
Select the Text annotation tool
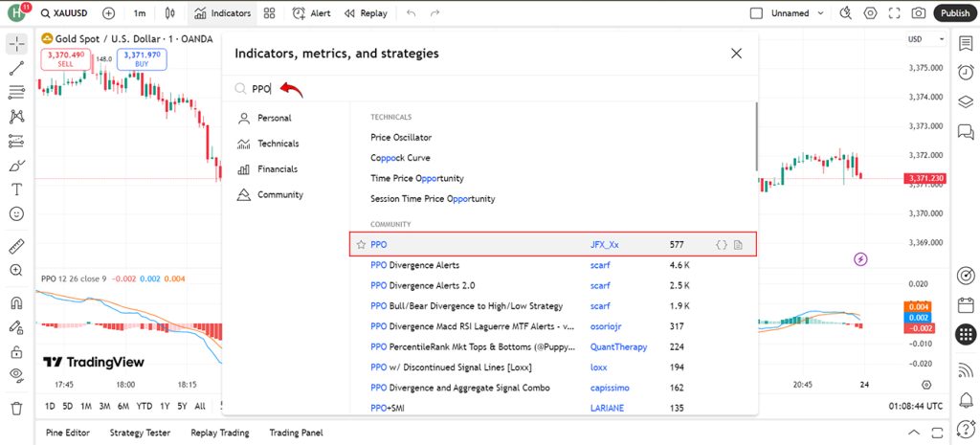[x=17, y=189]
